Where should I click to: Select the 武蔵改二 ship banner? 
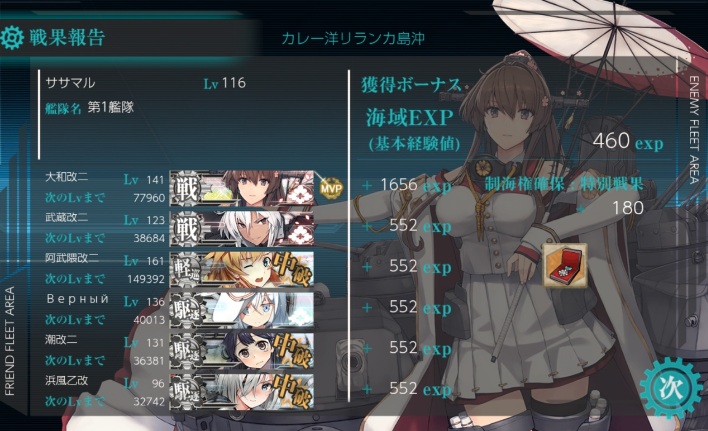pyautogui.click(x=242, y=229)
